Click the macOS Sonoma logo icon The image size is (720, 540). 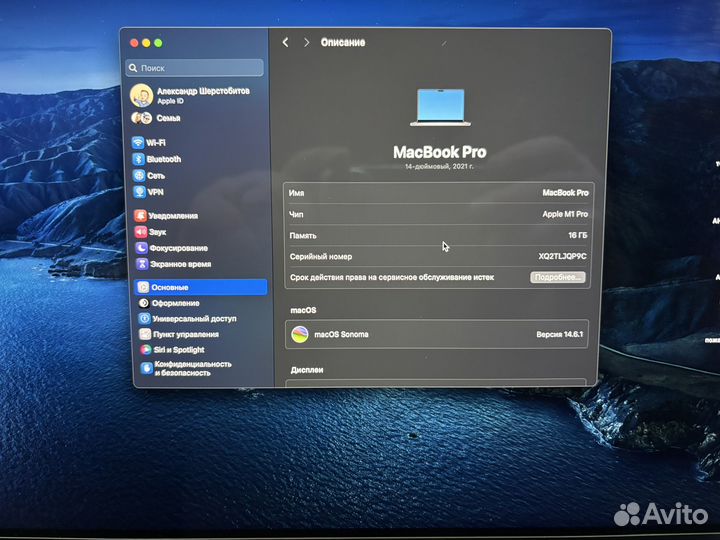coord(300,334)
